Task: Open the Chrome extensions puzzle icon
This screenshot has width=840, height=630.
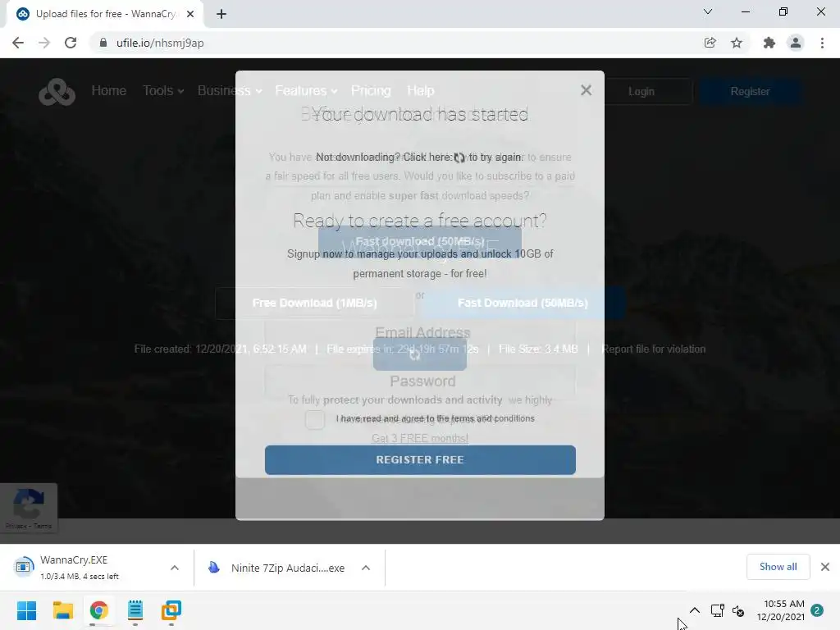Action: [769, 43]
